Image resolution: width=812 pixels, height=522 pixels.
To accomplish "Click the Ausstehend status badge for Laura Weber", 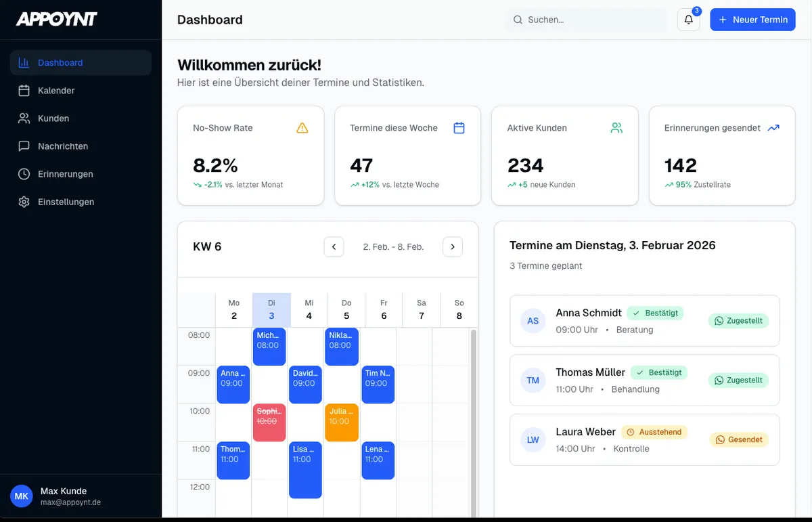I will (x=654, y=431).
